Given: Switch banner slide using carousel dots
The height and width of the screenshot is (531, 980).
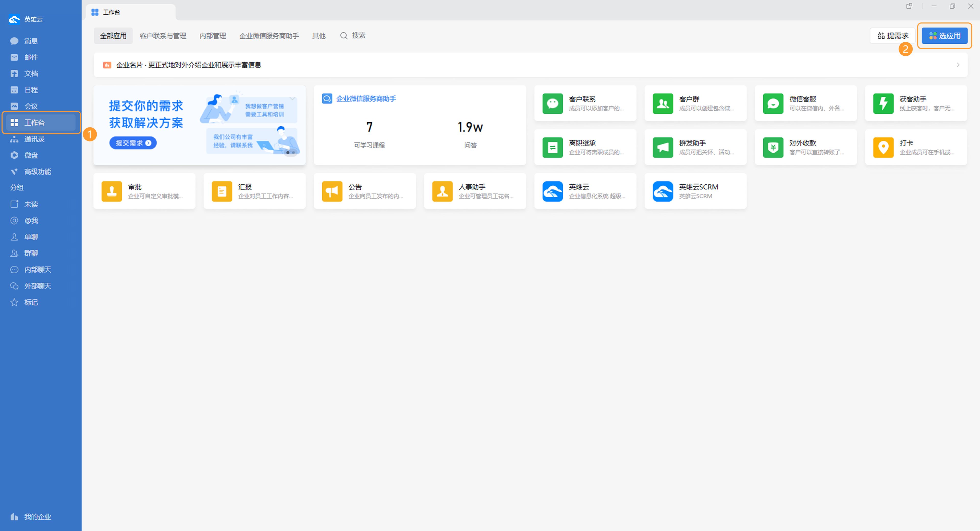Looking at the screenshot, I should pos(293,153).
